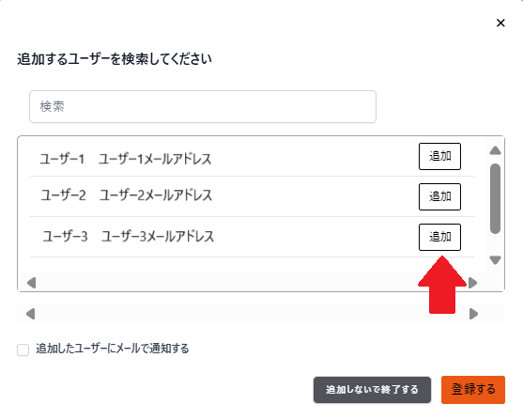Click 追加しないで終了する button
Viewport: 523px width, 420px height.
tap(372, 390)
